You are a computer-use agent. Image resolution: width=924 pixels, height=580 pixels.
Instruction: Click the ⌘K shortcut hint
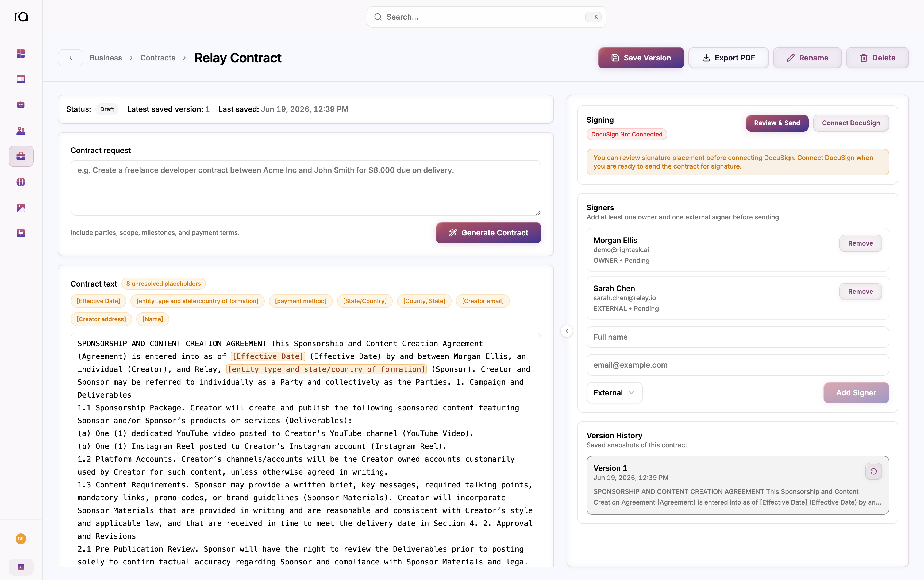point(593,17)
